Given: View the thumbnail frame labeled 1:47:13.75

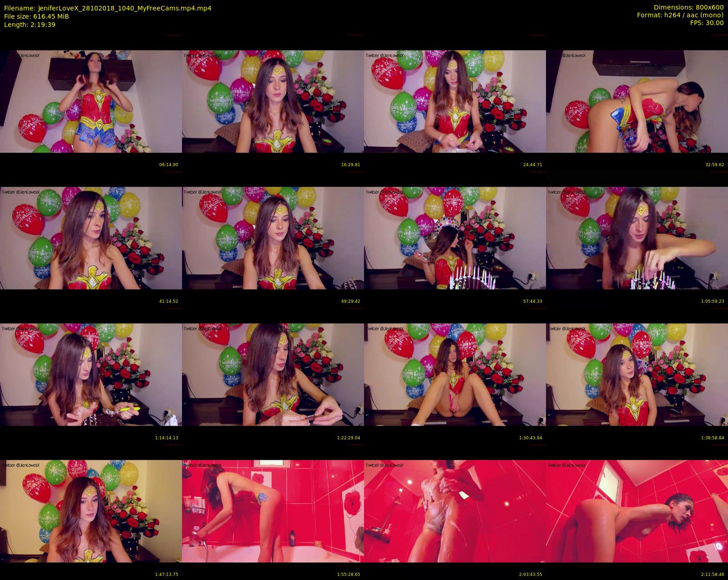Looking at the screenshot, I should tap(91, 511).
